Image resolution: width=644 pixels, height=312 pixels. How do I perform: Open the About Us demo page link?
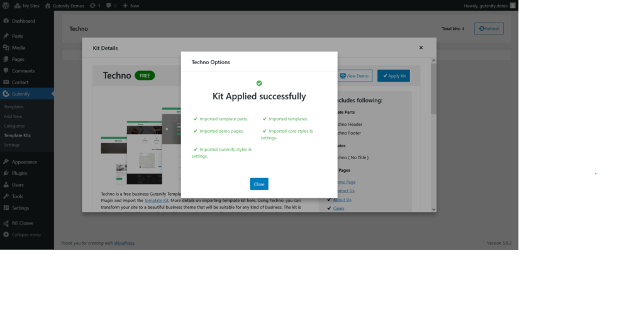point(342,199)
